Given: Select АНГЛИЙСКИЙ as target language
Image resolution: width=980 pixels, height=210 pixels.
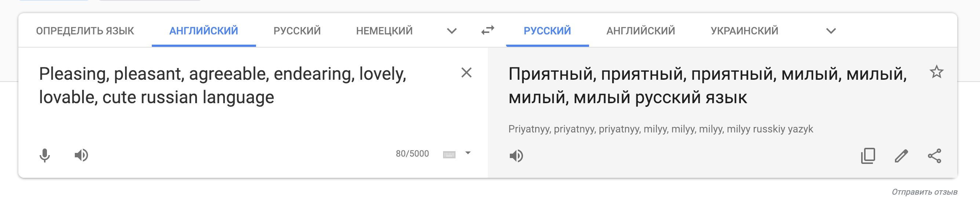Looking at the screenshot, I should coord(640,31).
